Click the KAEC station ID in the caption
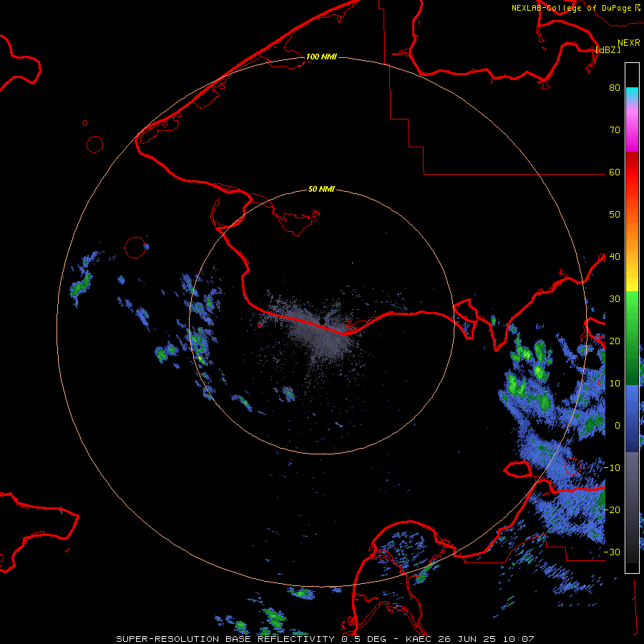This screenshot has width=644, height=644. 419,639
